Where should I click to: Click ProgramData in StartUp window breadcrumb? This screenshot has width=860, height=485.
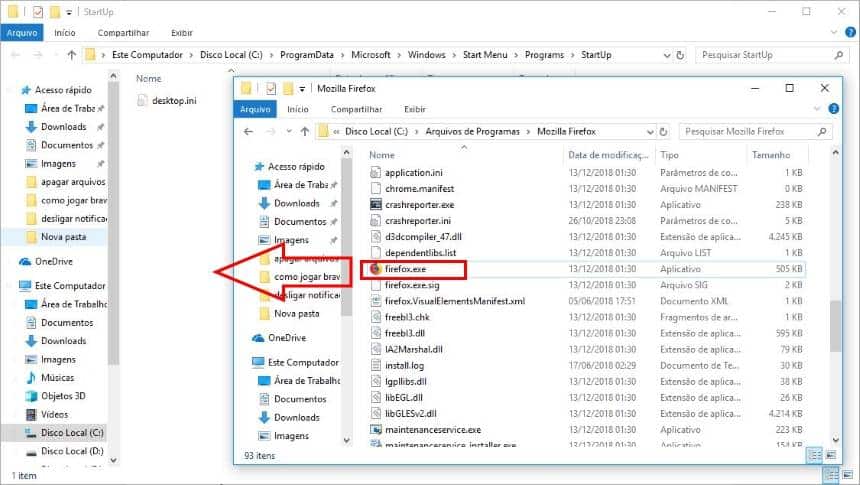(x=307, y=55)
